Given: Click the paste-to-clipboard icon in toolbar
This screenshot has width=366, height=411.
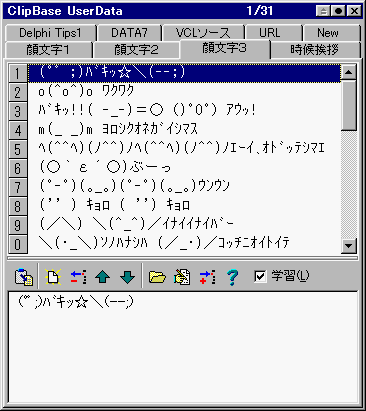Looking at the screenshot, I should [24, 277].
